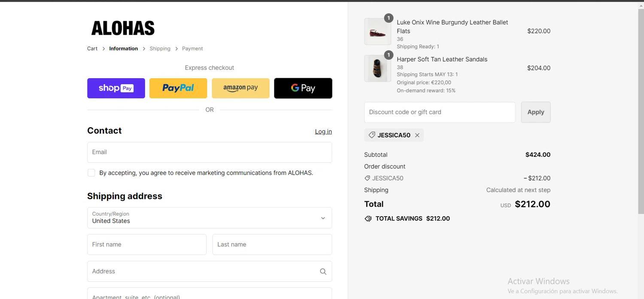644x299 pixels.
Task: Click 'Original price: €220,00' text
Action: tap(424, 82)
